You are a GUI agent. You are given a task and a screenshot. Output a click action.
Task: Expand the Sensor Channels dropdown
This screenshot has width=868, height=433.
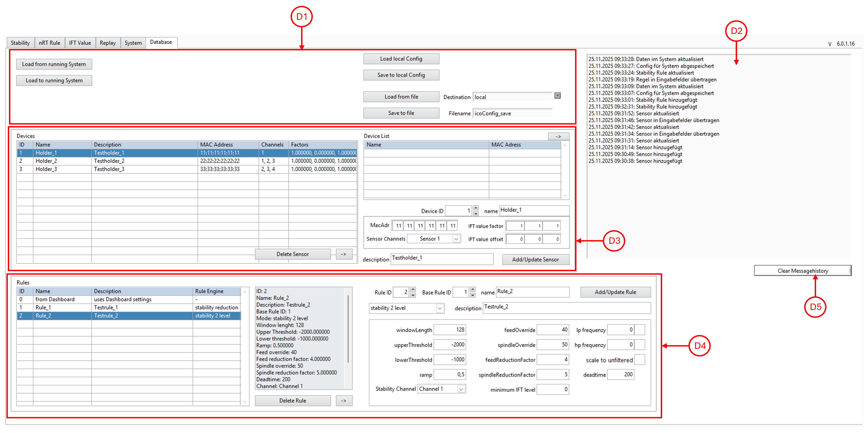456,239
